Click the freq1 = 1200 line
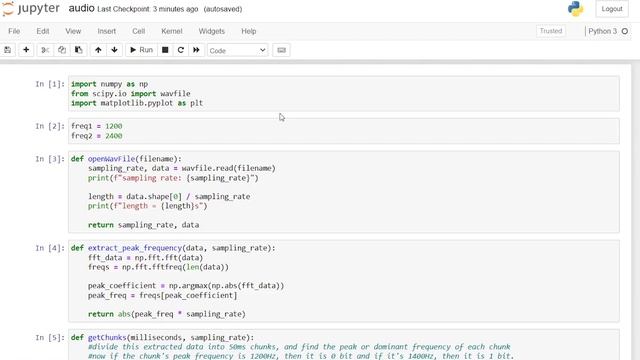Viewport: 640px width, 360px height. pos(97,126)
